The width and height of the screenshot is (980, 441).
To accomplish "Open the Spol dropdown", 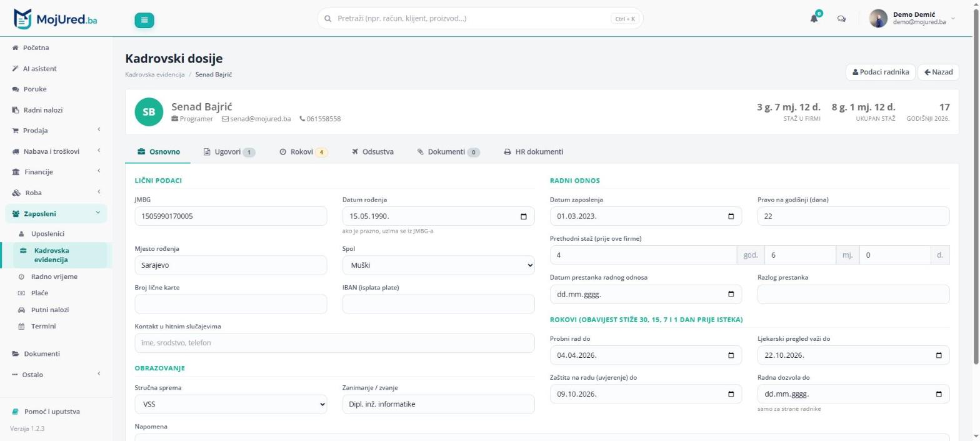I will click(x=438, y=265).
